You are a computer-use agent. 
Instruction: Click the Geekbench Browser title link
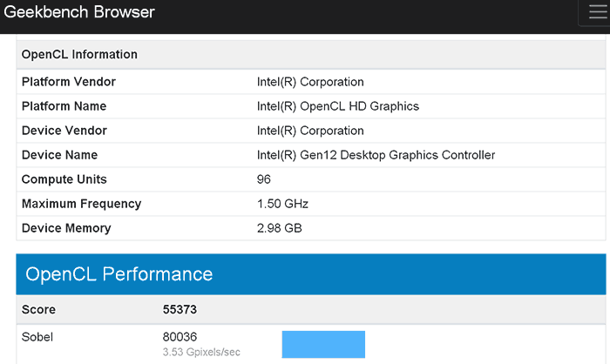pos(79,12)
